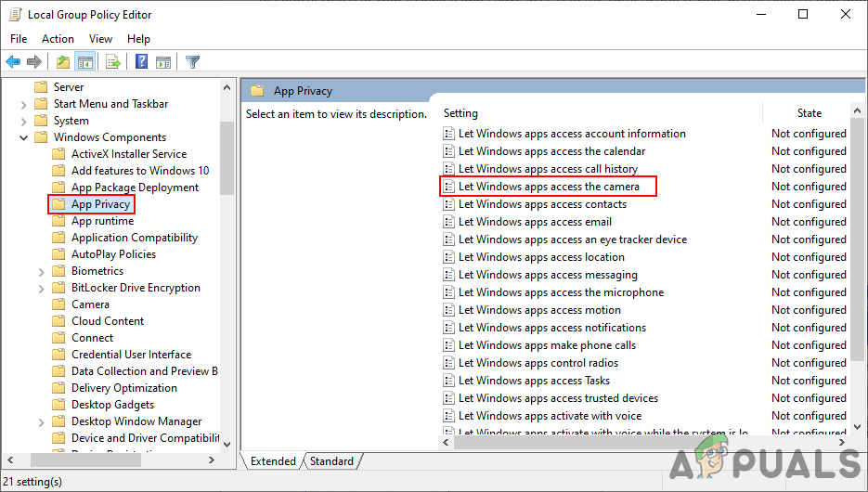The height and width of the screenshot is (492, 868).
Task: Click the notifications policy setting icon
Action: click(x=449, y=328)
